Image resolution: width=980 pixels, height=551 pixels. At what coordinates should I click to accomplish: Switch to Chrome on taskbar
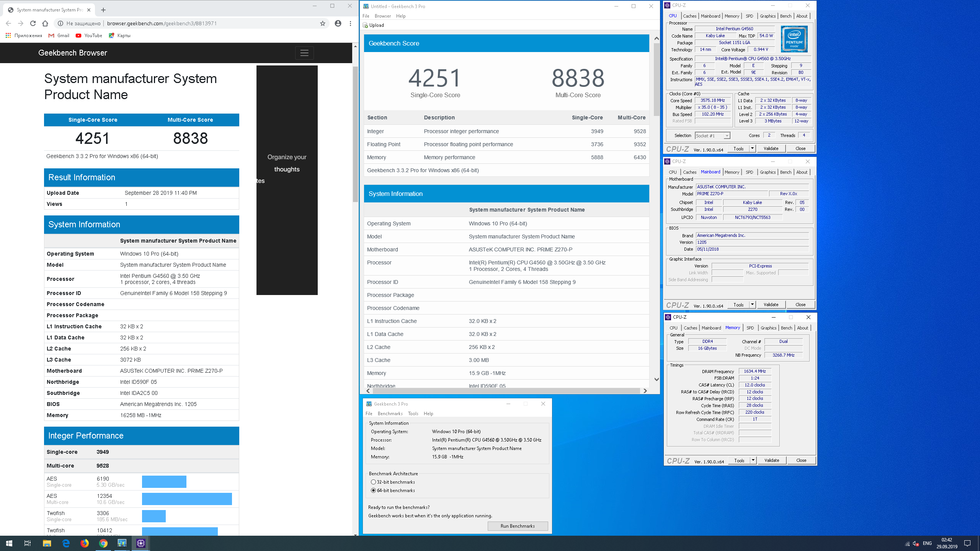click(103, 543)
